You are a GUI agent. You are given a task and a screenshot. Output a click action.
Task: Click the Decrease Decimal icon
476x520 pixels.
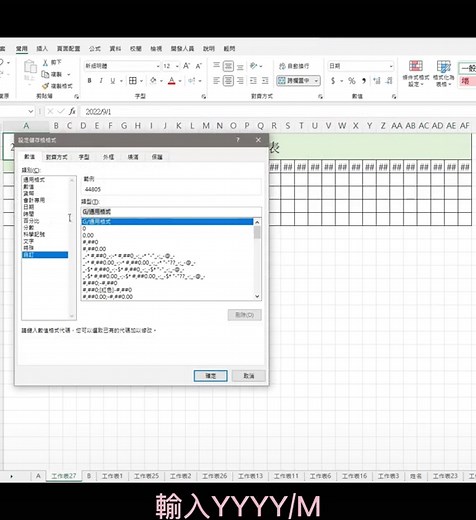coord(389,81)
